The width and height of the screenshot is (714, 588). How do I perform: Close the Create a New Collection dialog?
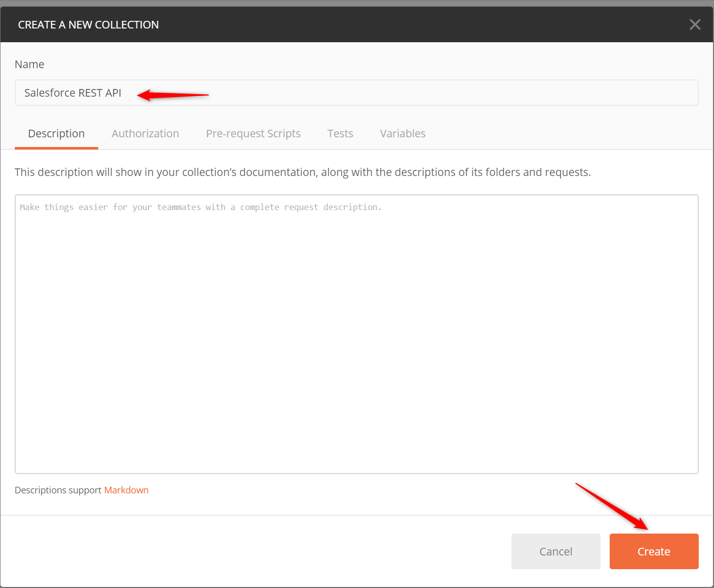pyautogui.click(x=695, y=24)
